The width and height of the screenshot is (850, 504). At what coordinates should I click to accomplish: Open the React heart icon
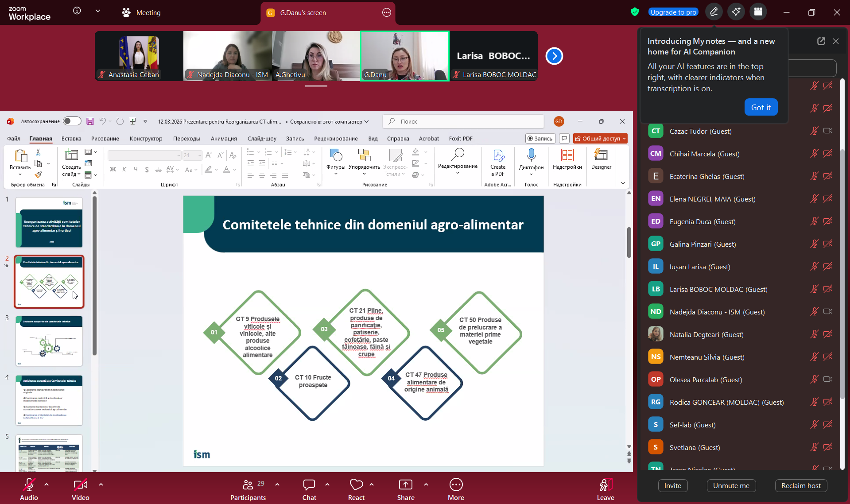(x=356, y=485)
